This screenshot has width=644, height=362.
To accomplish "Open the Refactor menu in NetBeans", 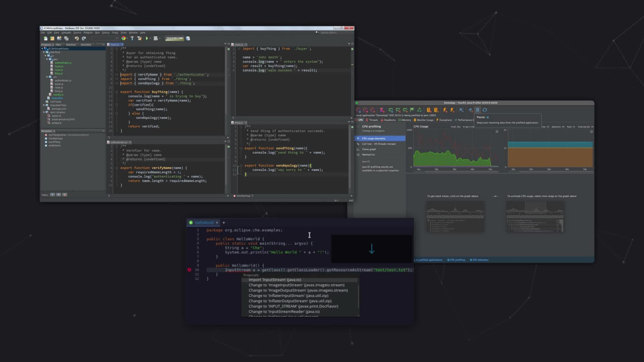I will tap(88, 33).
